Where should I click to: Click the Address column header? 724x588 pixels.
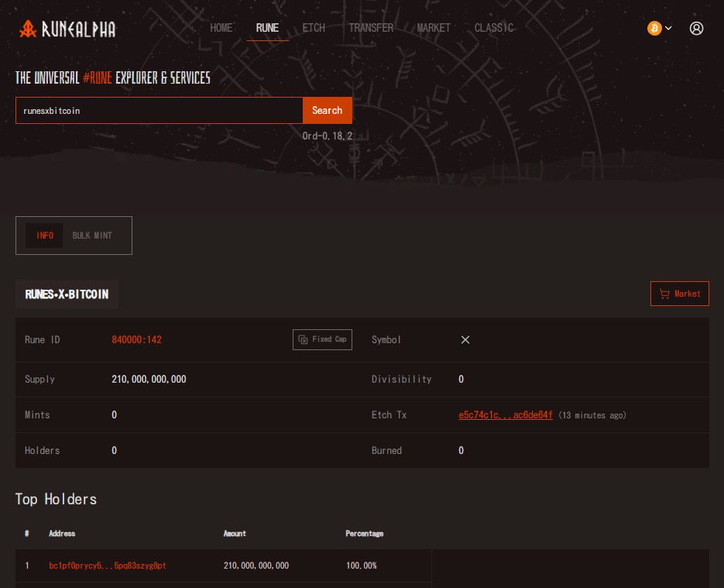[x=62, y=534]
